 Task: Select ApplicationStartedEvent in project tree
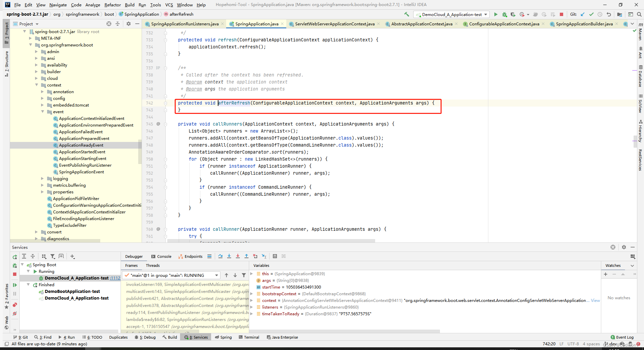pyautogui.click(x=82, y=152)
